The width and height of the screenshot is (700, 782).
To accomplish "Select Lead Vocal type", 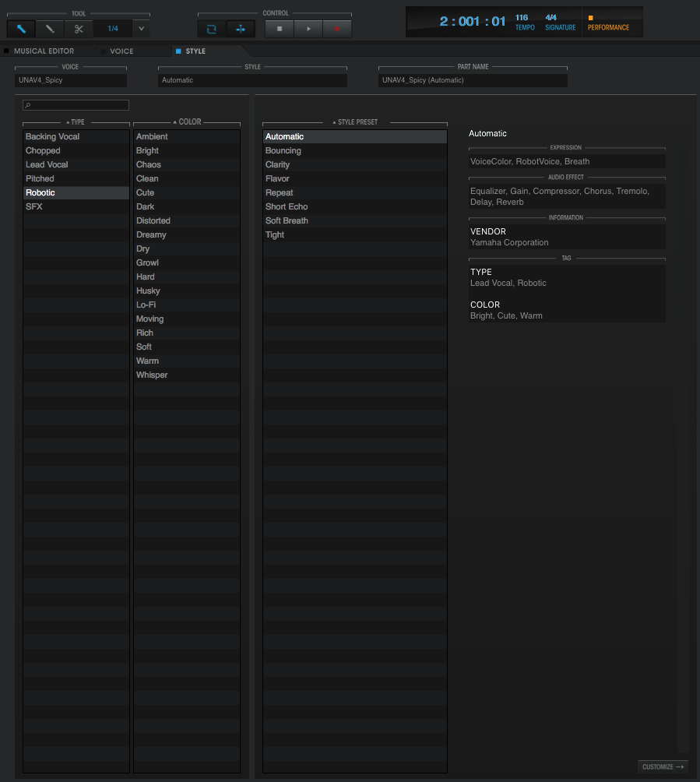I will click(x=76, y=164).
